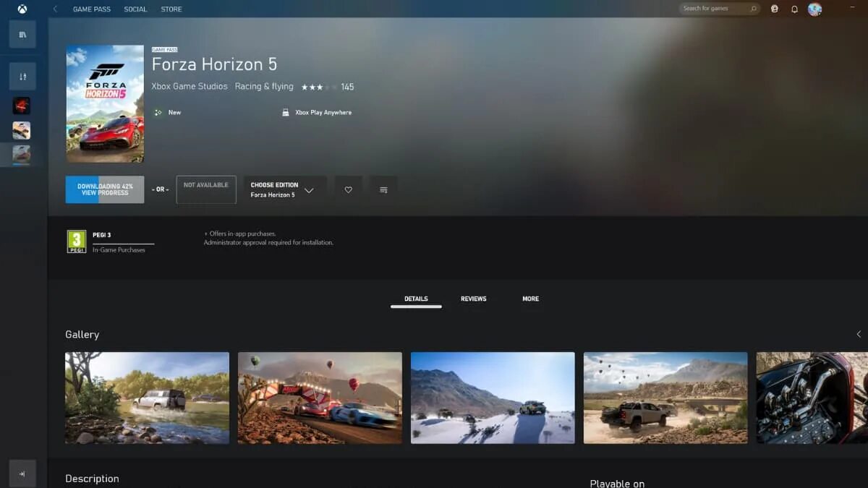Image resolution: width=868 pixels, height=488 pixels.
Task: Click the sort icon in the sidebar
Action: point(22,77)
